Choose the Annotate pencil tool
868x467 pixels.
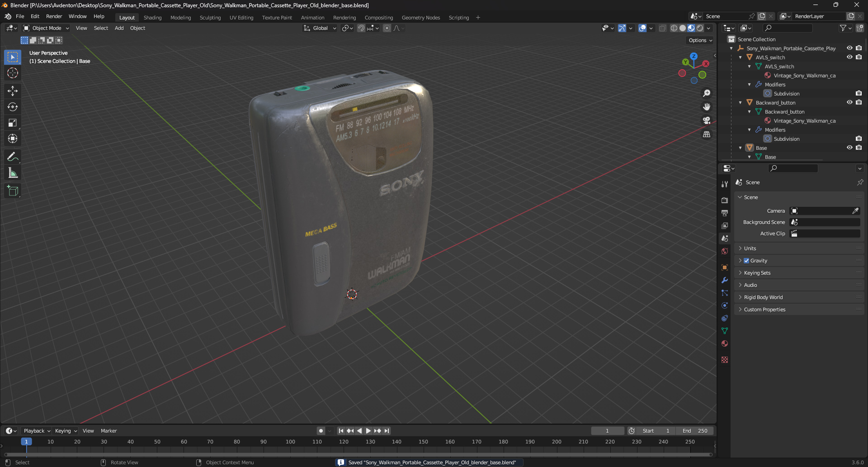(x=13, y=157)
